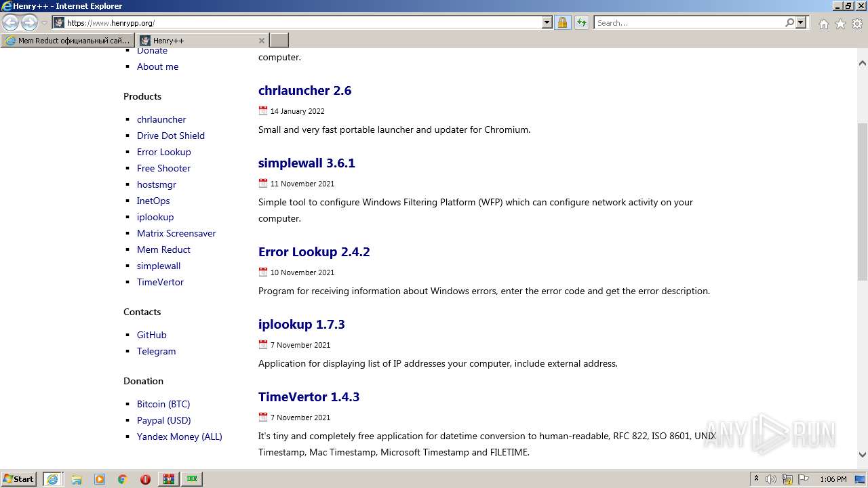The height and width of the screenshot is (488, 868).
Task: Switch to the Mem Reduct tab
Action: pos(68,41)
